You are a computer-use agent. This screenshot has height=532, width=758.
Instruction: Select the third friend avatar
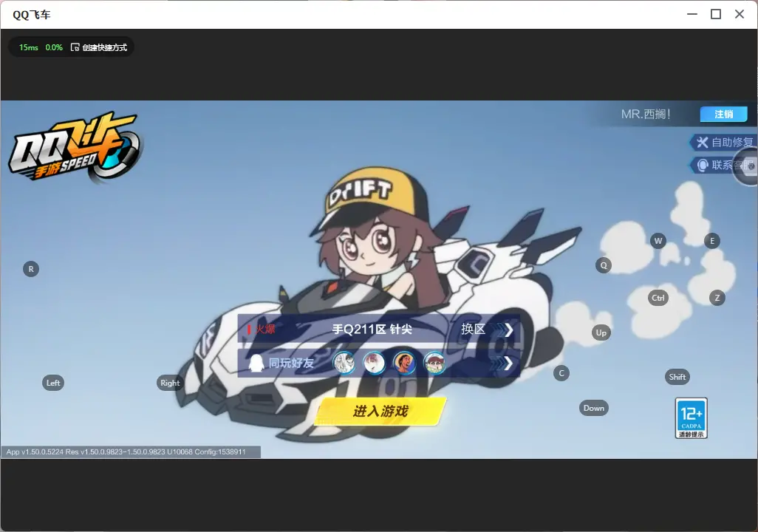coord(404,363)
